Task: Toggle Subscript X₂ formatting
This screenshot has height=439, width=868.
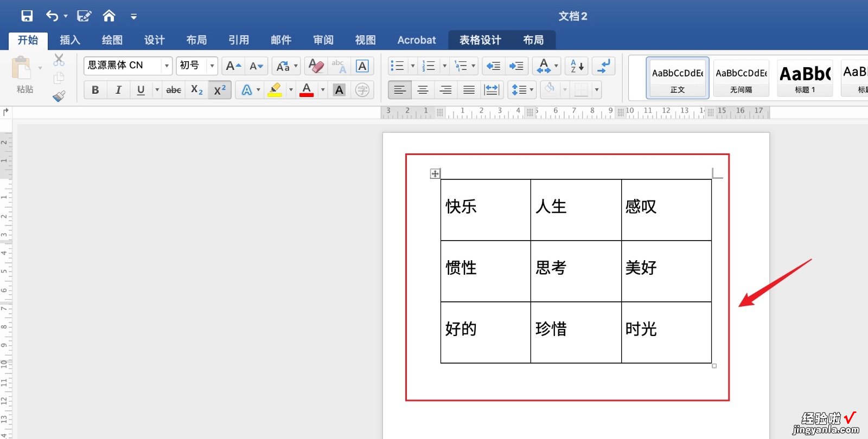Action: click(x=197, y=90)
